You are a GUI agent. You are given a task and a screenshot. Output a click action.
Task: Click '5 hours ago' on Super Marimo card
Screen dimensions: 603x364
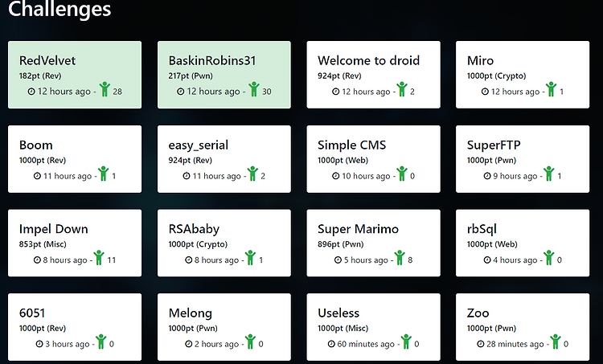pyautogui.click(x=366, y=260)
